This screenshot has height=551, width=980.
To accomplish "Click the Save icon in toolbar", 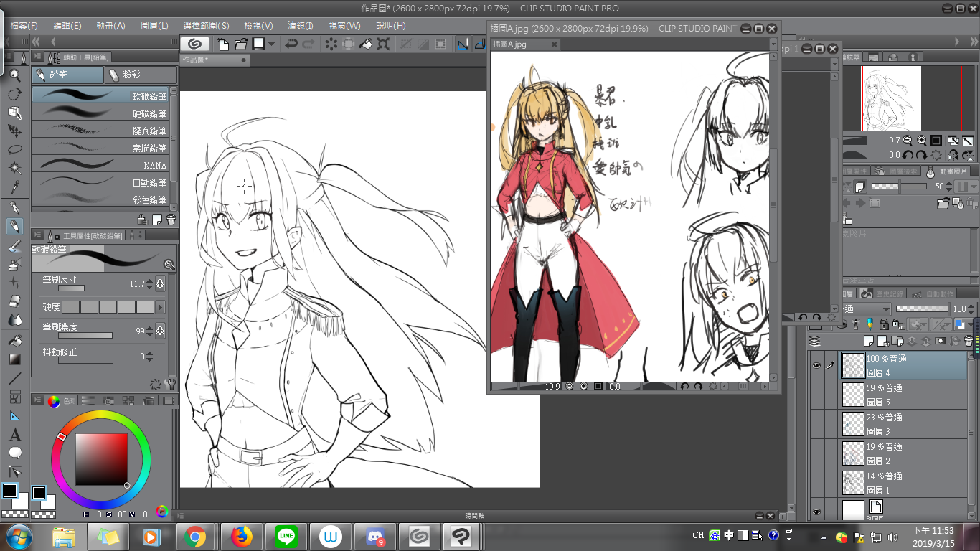I will (258, 44).
